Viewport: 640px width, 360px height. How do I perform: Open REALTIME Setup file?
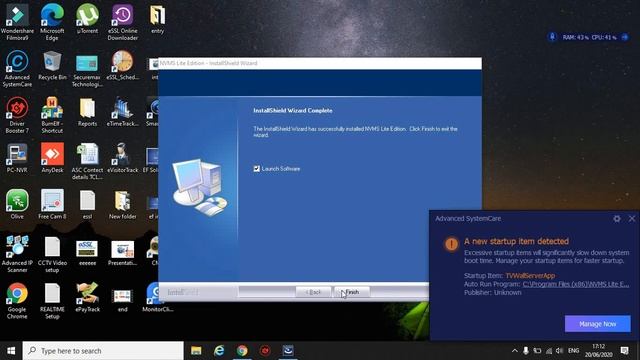click(x=52, y=301)
